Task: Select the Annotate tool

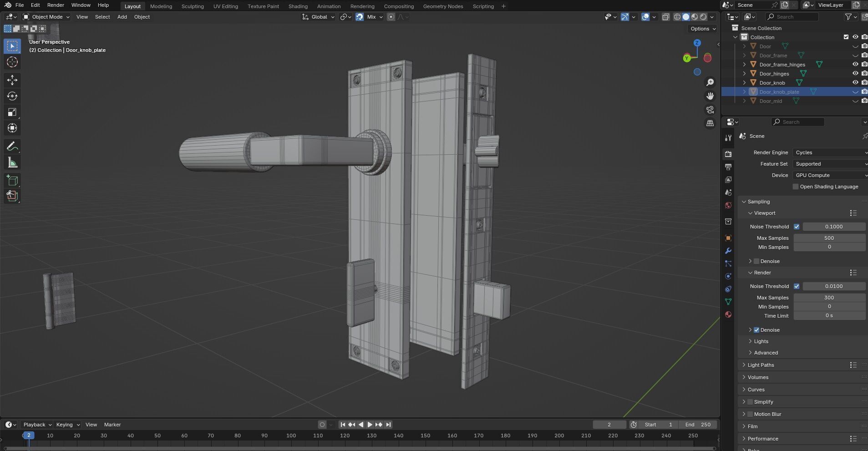Action: click(12, 147)
